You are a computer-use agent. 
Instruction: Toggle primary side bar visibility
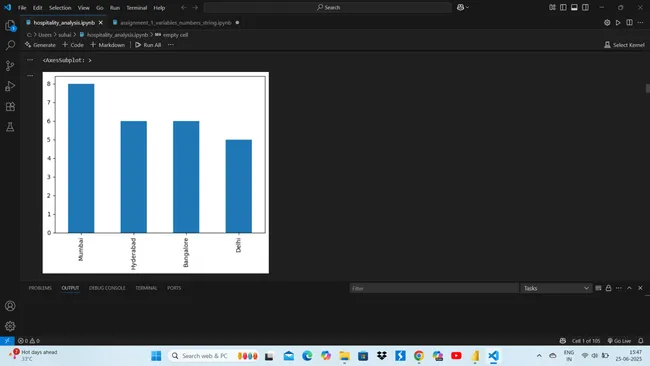(x=563, y=7)
